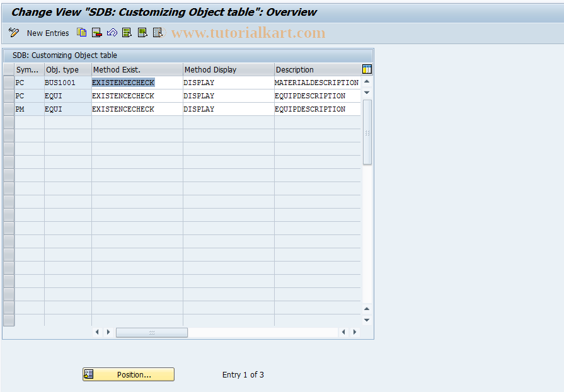
Task: Click the vertical scrollbar up arrow at top
Action: pyautogui.click(x=367, y=82)
